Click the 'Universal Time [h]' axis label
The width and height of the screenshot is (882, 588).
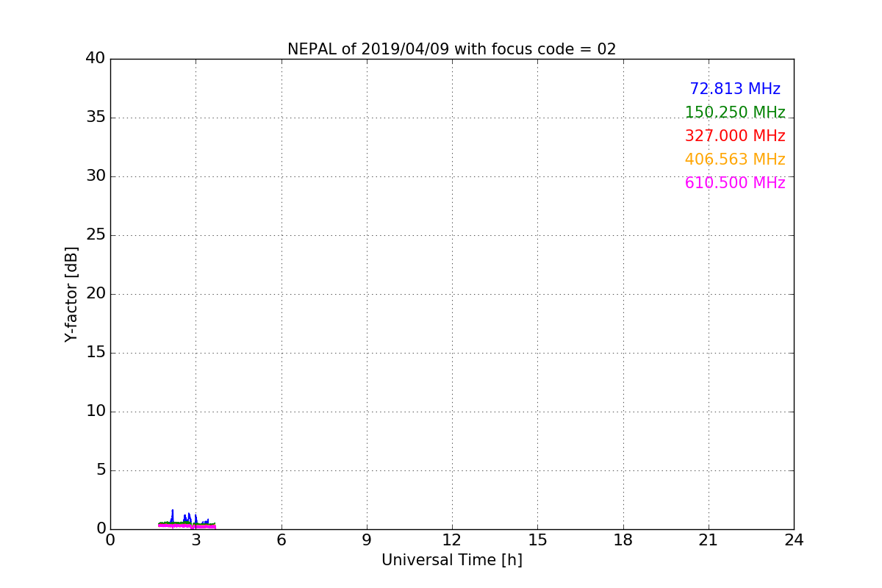pyautogui.click(x=451, y=560)
